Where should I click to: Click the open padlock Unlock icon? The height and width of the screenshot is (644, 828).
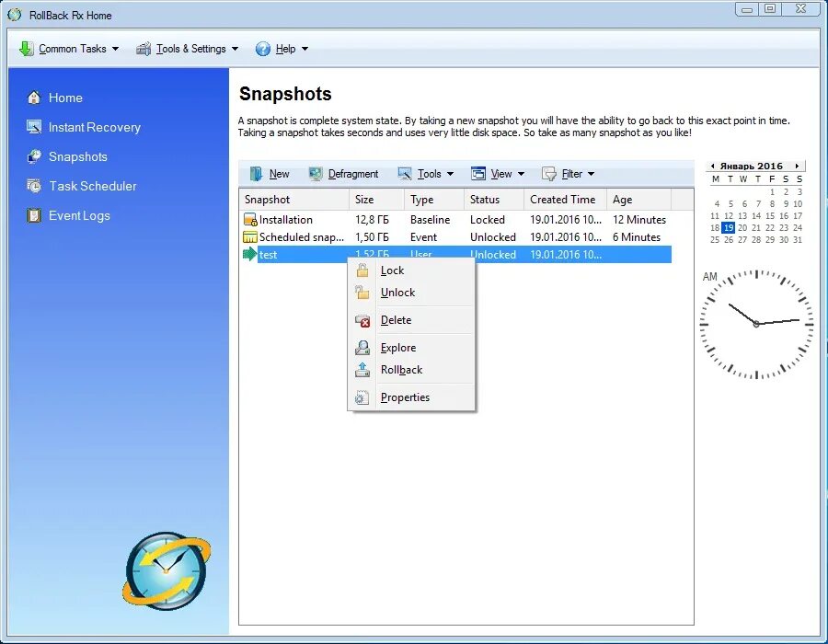click(362, 293)
